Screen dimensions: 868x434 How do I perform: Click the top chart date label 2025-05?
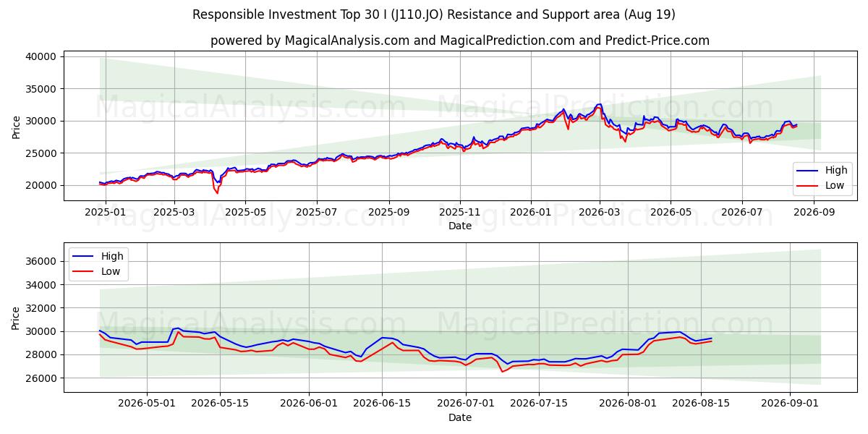tap(245, 213)
